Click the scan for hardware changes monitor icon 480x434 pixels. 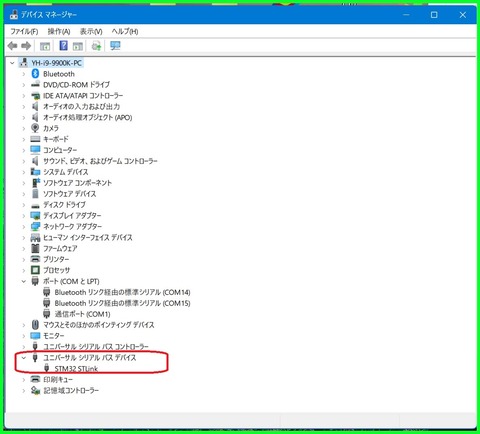point(115,46)
